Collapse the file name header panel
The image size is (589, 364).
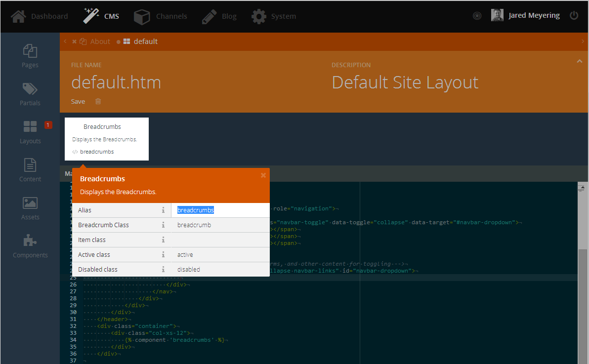pos(579,61)
